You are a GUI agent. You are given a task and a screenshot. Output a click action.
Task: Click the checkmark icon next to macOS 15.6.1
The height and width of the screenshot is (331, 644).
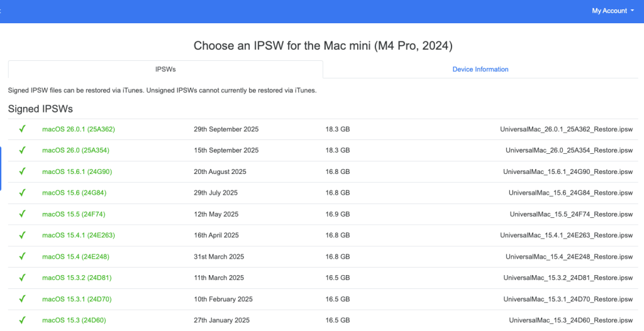click(23, 171)
